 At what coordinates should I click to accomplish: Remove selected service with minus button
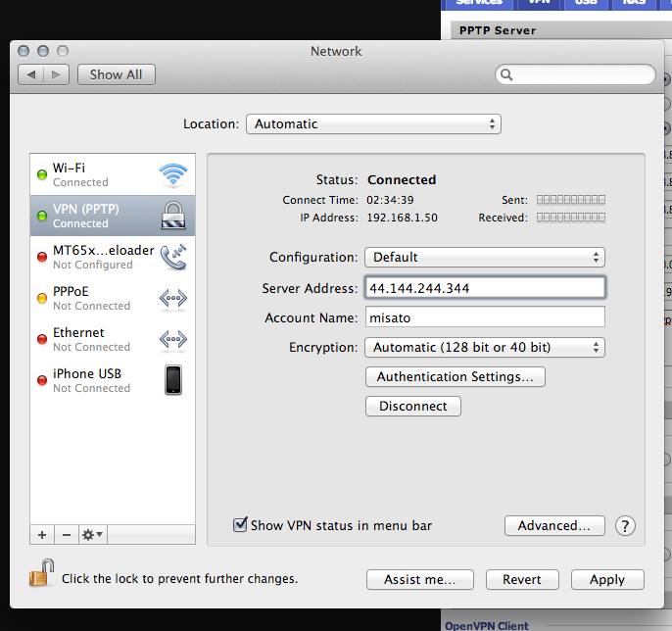click(x=67, y=535)
